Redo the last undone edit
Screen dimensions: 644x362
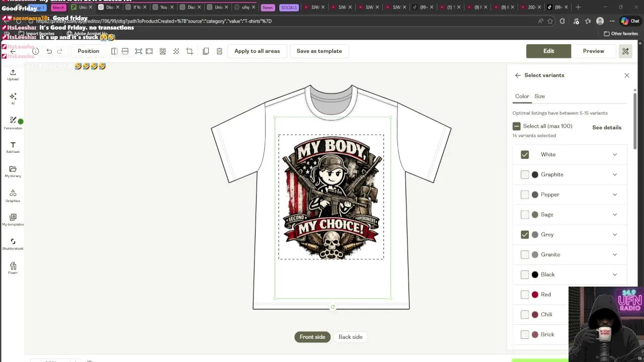(59, 51)
